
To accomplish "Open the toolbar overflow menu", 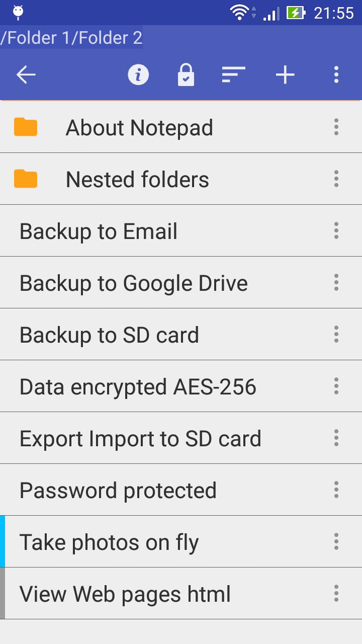I will click(x=336, y=75).
